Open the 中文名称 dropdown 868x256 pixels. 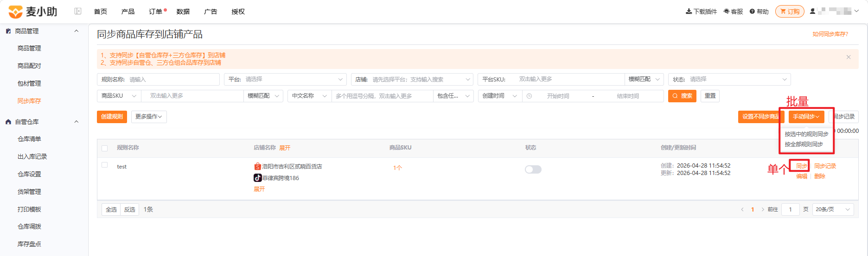[x=310, y=96]
